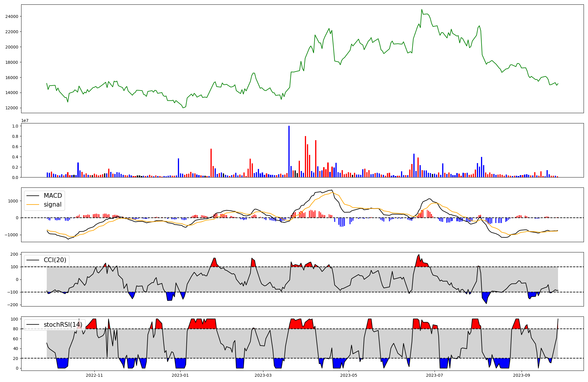Click the CCI(20) legend entry
The image size is (588, 382).
coord(55,260)
